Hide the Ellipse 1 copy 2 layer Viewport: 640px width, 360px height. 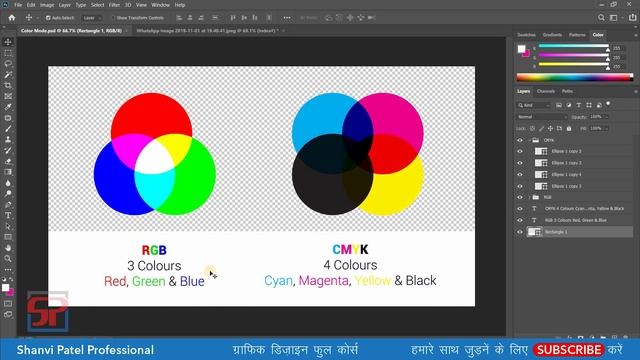[x=520, y=151]
